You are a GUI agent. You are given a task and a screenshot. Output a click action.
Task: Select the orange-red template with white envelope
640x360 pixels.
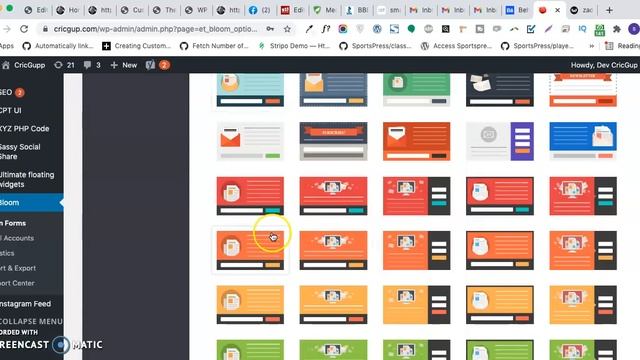point(417,141)
